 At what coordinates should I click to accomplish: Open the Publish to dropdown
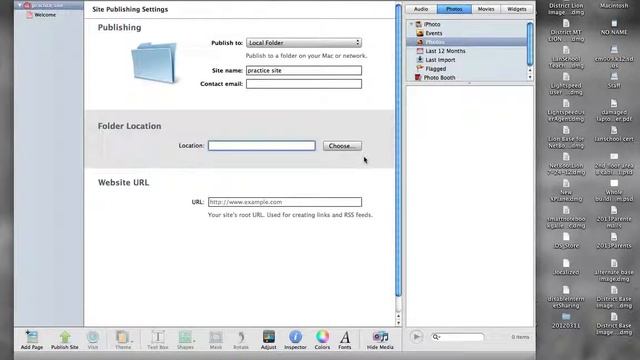(x=304, y=42)
